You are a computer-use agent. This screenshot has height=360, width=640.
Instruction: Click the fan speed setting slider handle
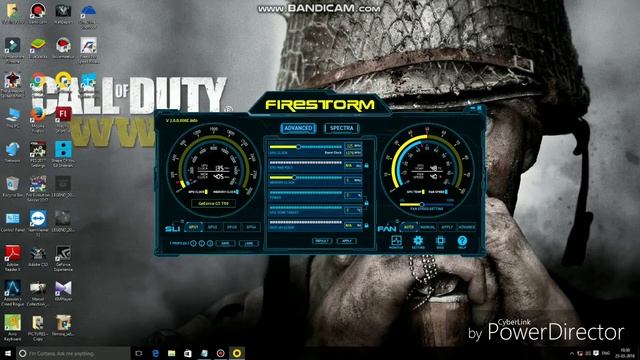pyautogui.click(x=422, y=204)
